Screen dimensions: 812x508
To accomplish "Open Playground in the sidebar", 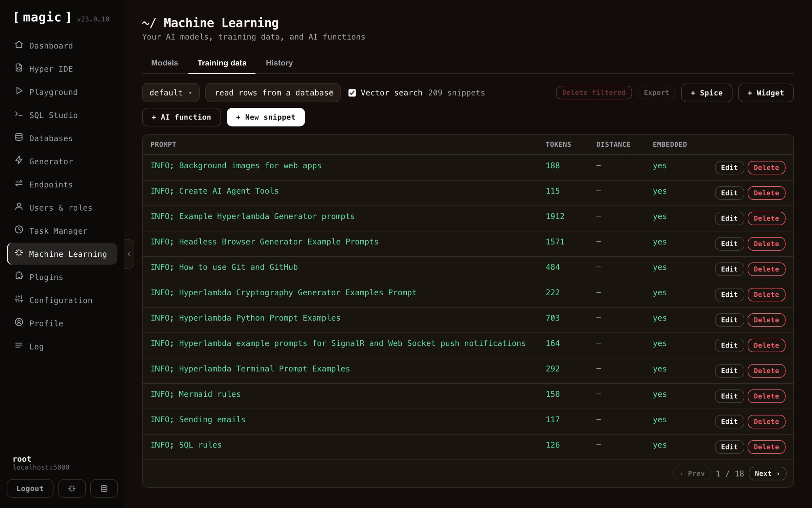I will (62, 92).
